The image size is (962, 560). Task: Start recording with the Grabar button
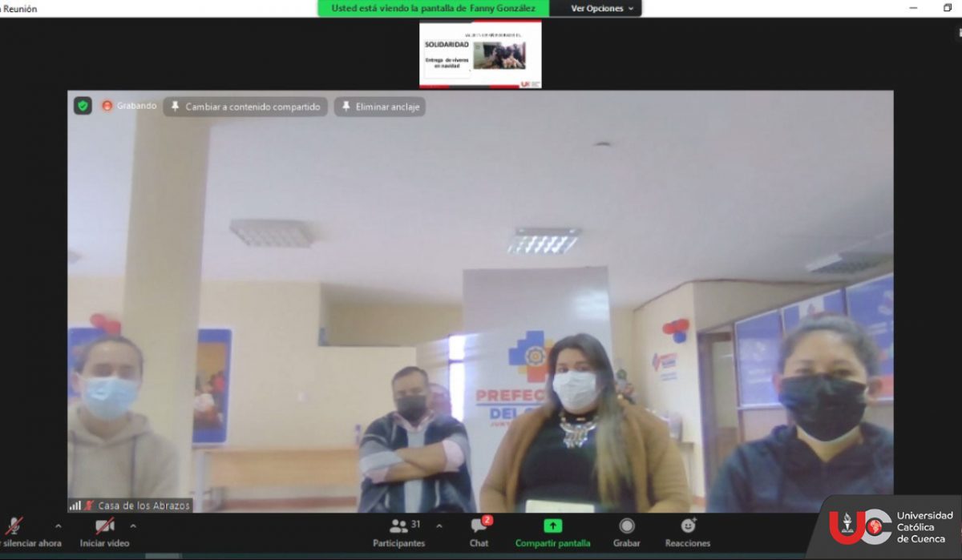(x=627, y=532)
